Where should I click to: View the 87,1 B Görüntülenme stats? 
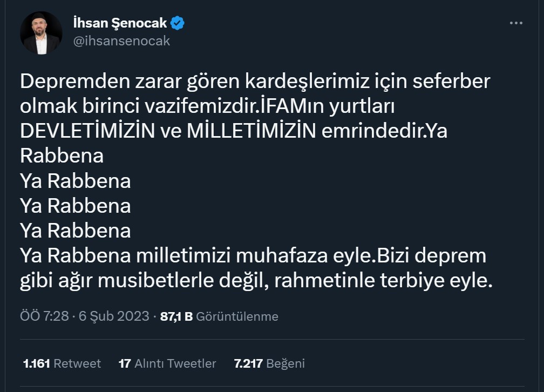[x=219, y=316]
